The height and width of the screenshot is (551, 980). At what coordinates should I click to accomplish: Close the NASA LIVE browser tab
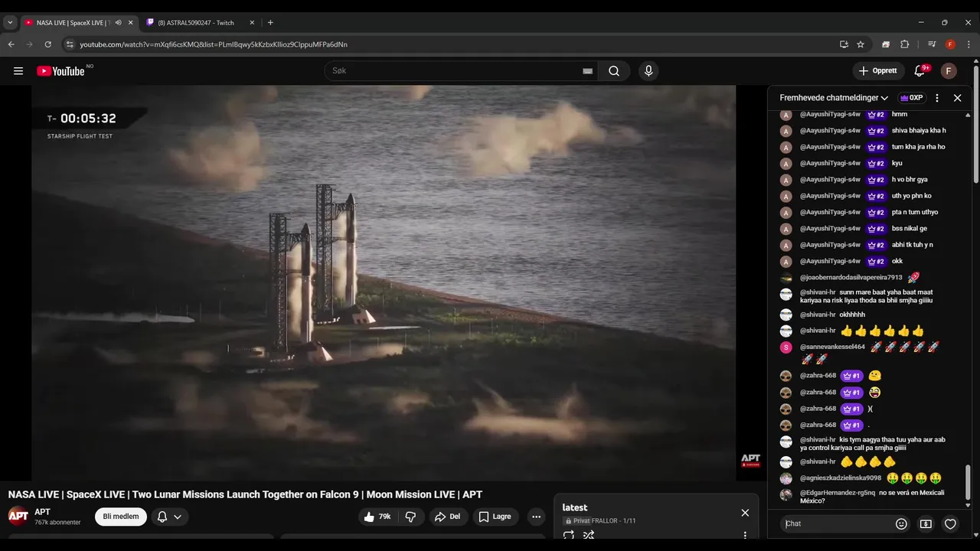pyautogui.click(x=130, y=23)
